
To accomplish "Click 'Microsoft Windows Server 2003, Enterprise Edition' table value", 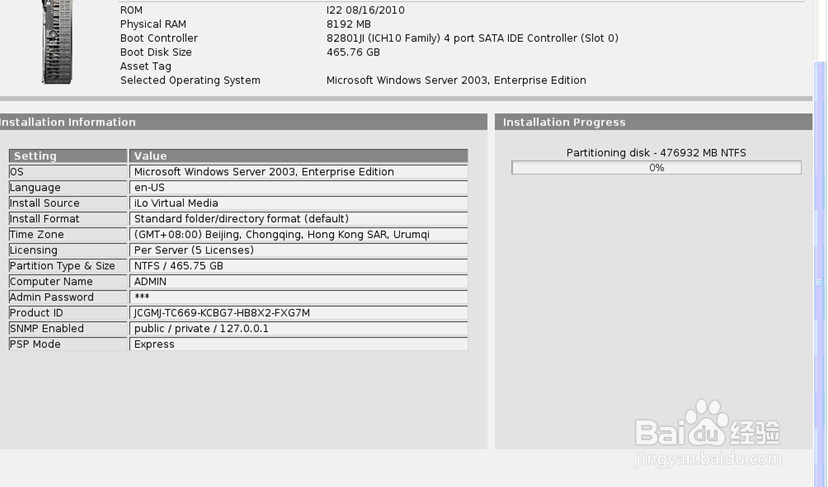I will [264, 172].
